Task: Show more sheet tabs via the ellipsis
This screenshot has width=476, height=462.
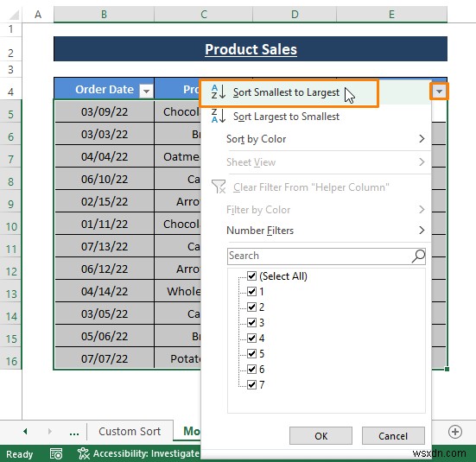Action: pos(74,432)
